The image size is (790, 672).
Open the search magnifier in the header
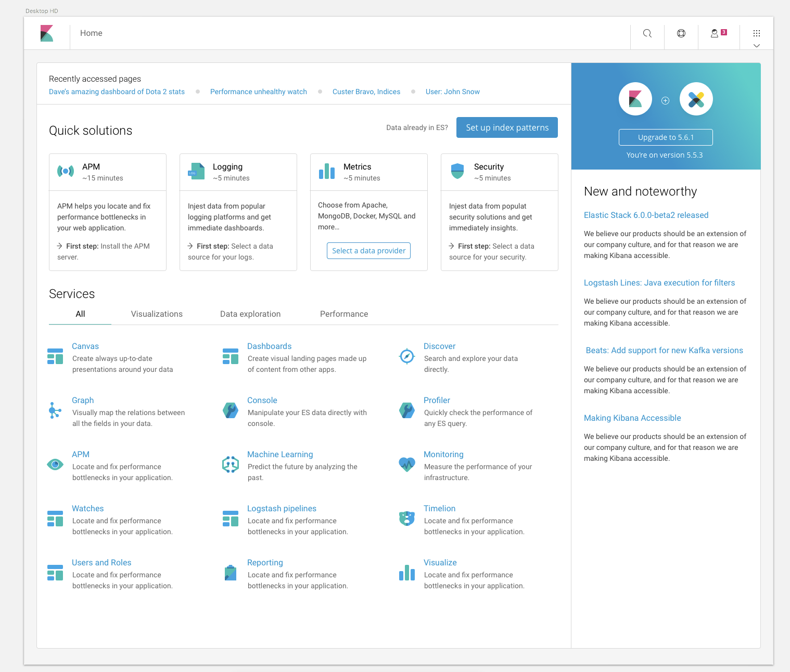[647, 33]
